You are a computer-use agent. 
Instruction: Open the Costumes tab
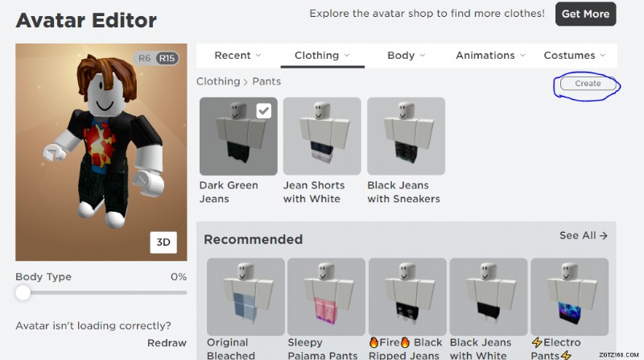coord(574,55)
